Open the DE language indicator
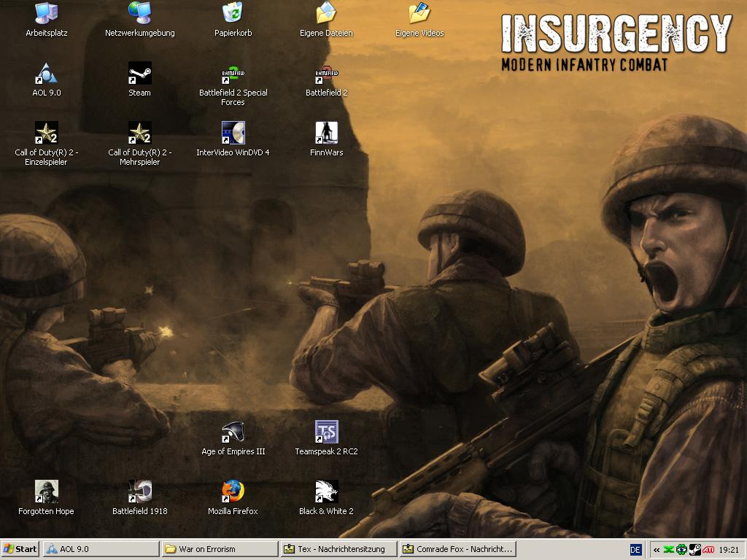 click(635, 550)
